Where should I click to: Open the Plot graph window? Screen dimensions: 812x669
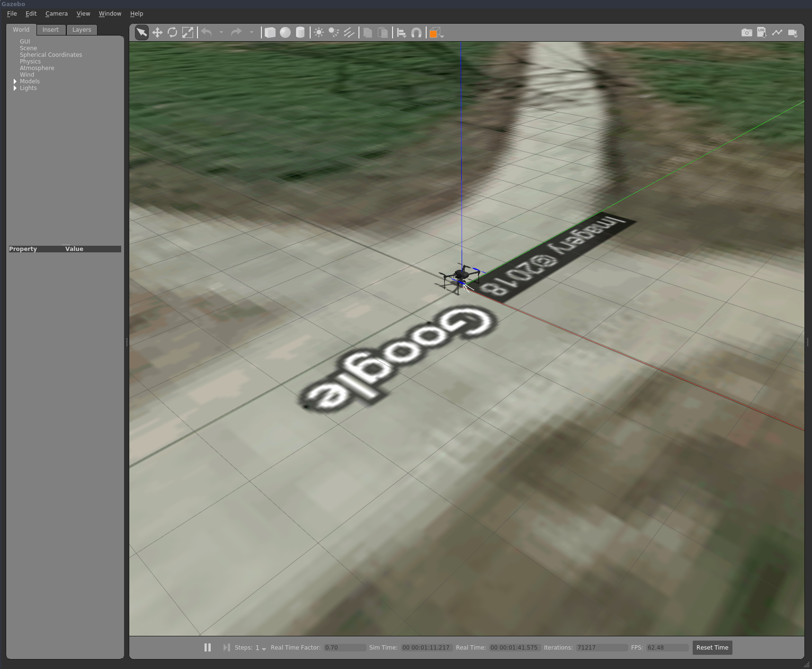pos(777,33)
